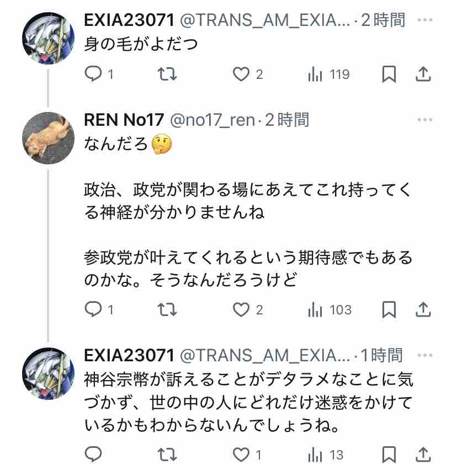Reply to REN No17's tweet
Screen dimensions: 457x476
pyautogui.click(x=98, y=309)
